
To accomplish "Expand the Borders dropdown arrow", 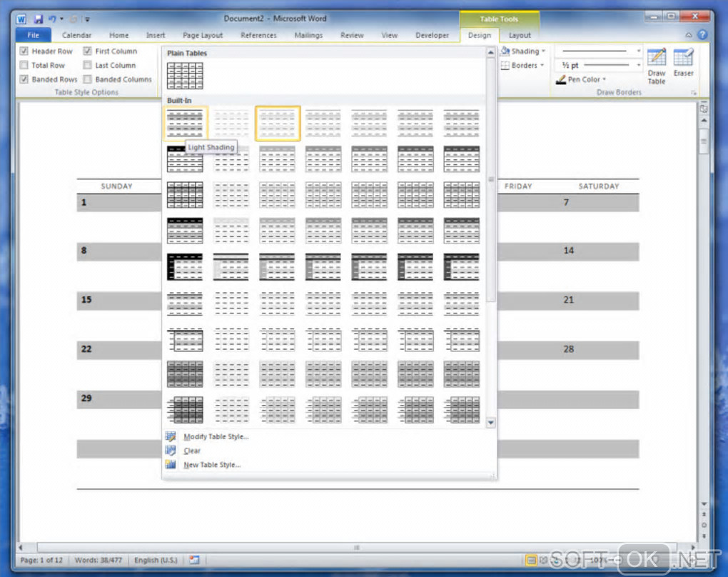I will pos(542,66).
